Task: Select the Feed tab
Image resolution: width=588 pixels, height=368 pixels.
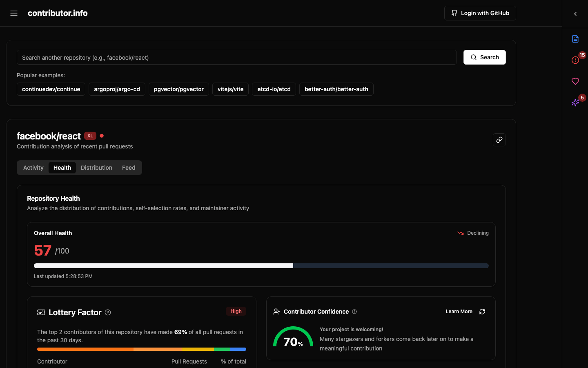Action: (128, 168)
